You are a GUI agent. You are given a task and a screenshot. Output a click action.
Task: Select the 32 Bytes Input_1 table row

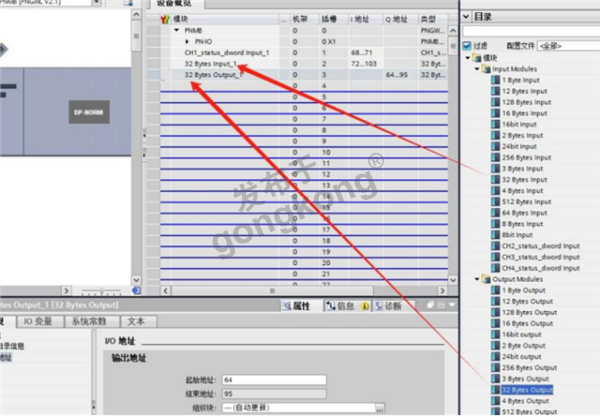point(304,64)
